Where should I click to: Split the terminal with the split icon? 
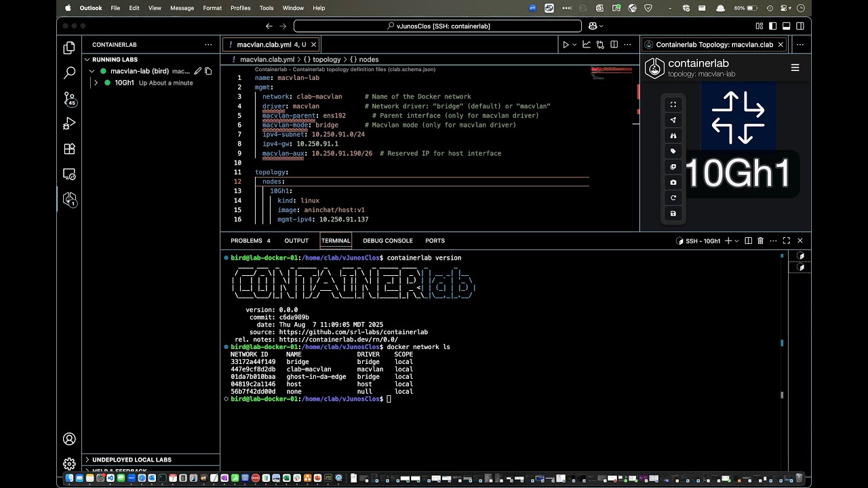pos(748,241)
